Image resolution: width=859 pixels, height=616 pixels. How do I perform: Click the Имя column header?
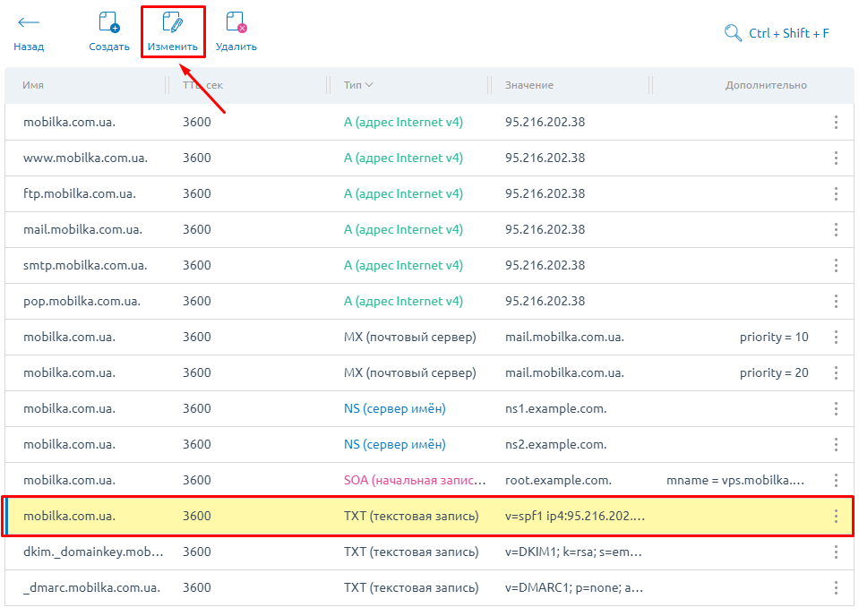point(33,85)
